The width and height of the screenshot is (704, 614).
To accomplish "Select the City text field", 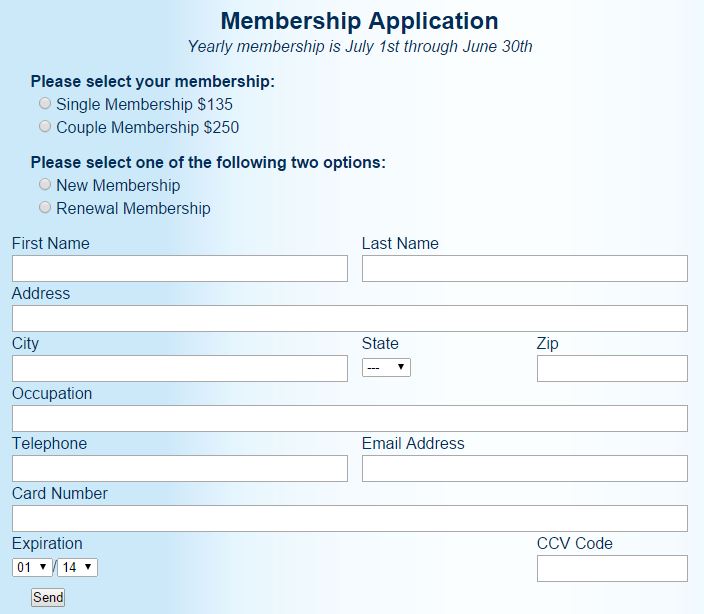I will tap(180, 368).
